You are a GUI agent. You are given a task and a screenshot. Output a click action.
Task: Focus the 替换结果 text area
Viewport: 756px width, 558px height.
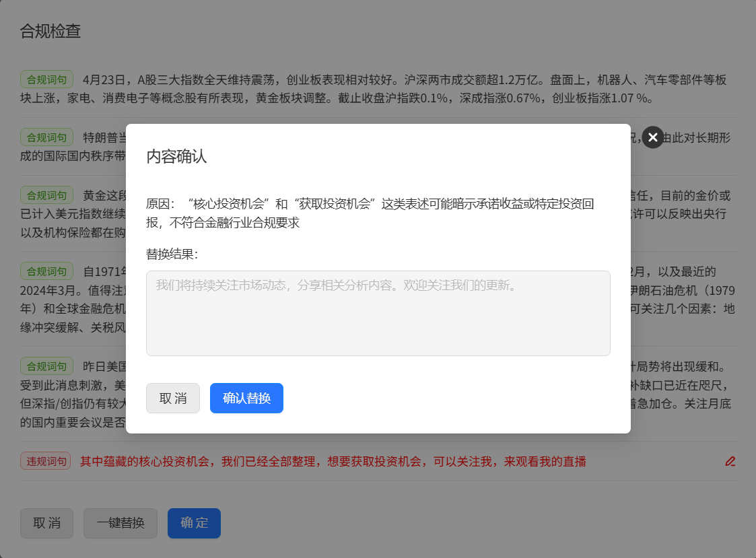point(378,313)
